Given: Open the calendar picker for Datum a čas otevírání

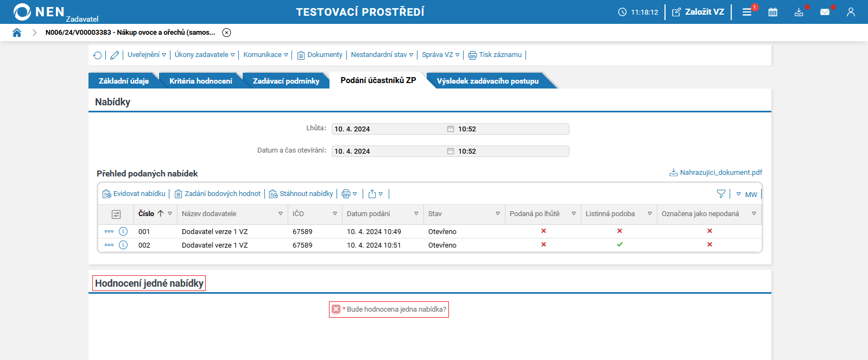Looking at the screenshot, I should pos(451,151).
